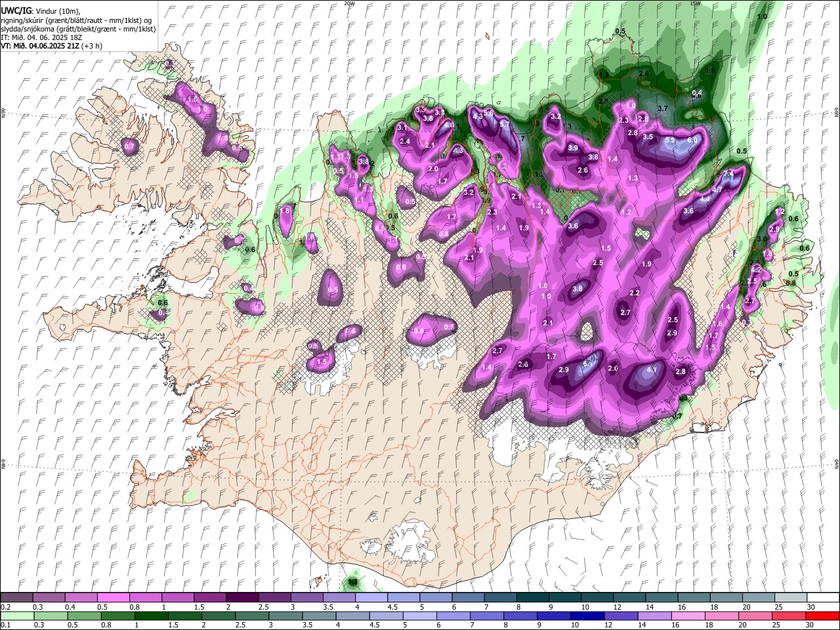
Task: Click the 'rigning/skúrir (grænt/blátt/rautt' legend description line
Action: pyautogui.click(x=77, y=20)
